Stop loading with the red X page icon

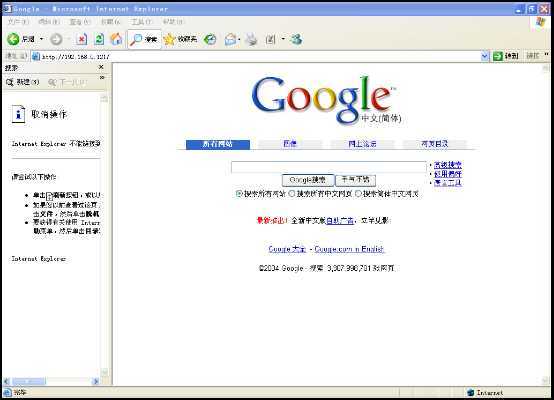[82, 39]
